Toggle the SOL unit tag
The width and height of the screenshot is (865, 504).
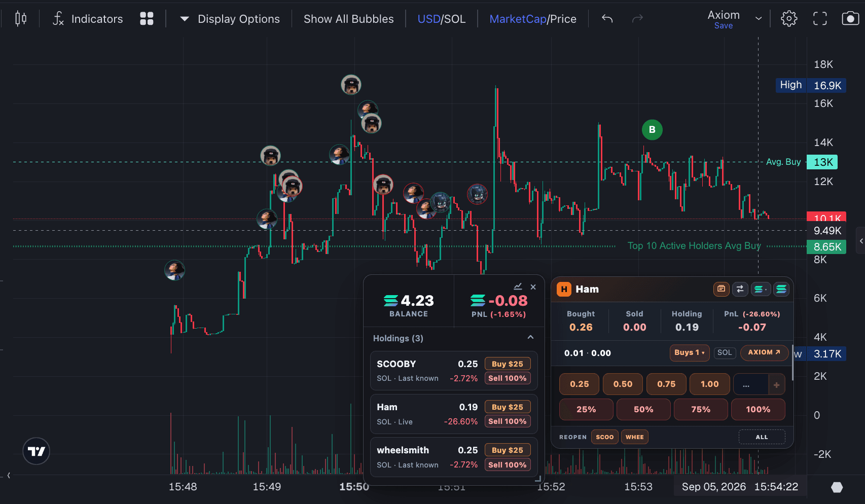725,352
